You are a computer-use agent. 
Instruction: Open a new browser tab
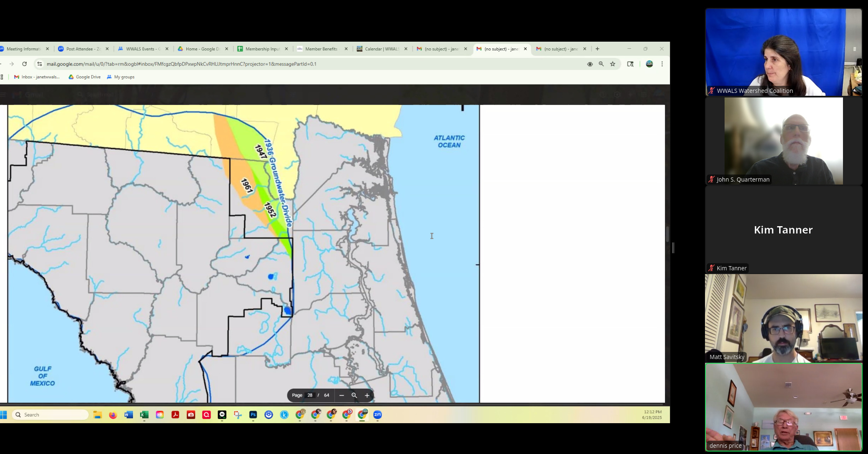(x=597, y=49)
